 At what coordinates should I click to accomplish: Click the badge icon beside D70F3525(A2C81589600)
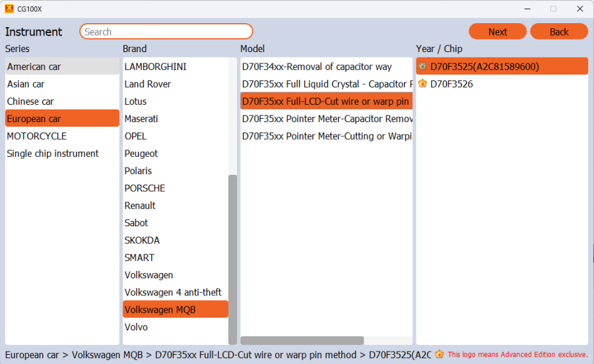[422, 67]
